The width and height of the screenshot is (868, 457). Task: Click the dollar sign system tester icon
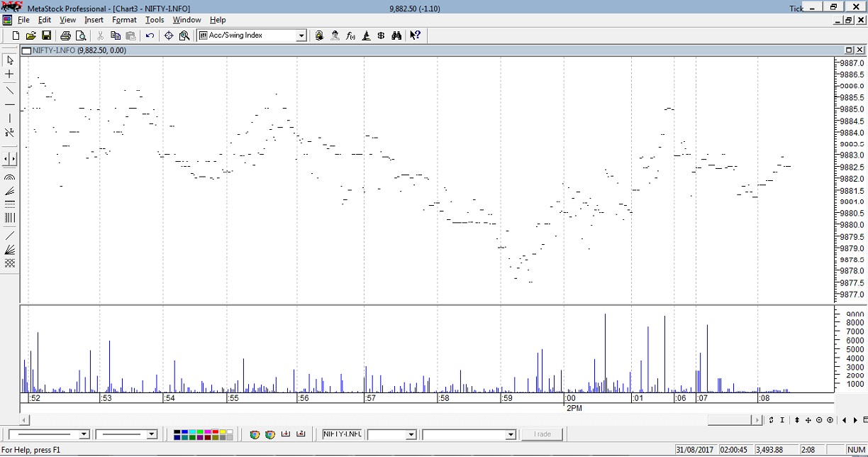[x=381, y=35]
